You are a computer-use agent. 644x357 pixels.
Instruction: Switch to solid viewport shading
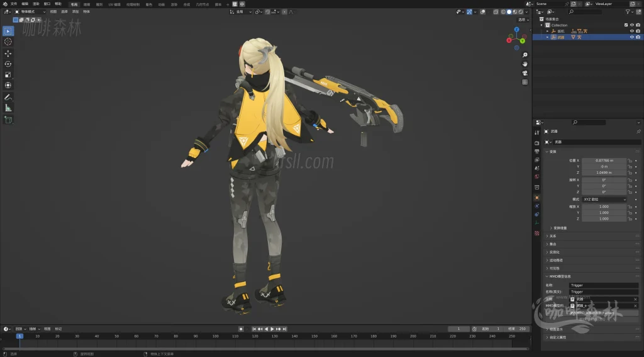[509, 12]
